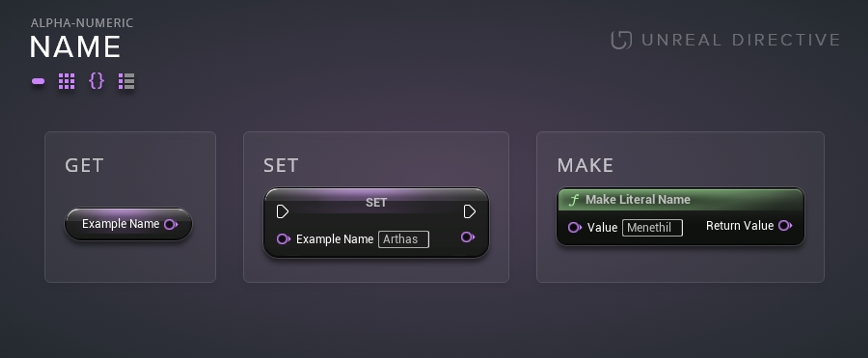
Task: Click the SET node input execution pin
Action: tap(282, 212)
